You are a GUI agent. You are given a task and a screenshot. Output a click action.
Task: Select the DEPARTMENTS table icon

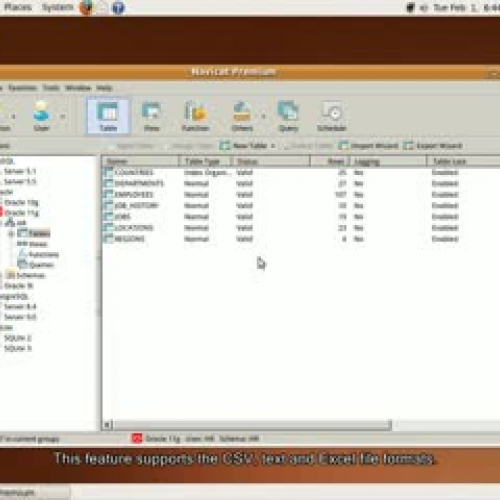108,183
